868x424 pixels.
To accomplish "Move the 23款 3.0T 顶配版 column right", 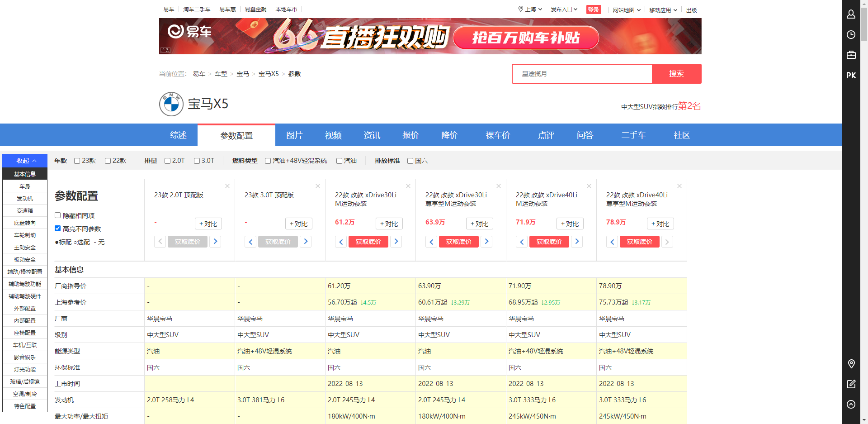I will (x=306, y=242).
